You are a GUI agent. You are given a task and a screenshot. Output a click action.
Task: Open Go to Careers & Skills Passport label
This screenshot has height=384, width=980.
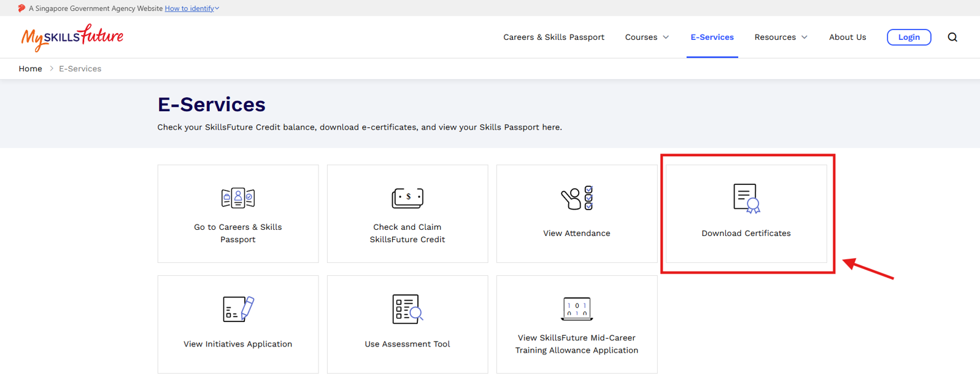pos(238,233)
